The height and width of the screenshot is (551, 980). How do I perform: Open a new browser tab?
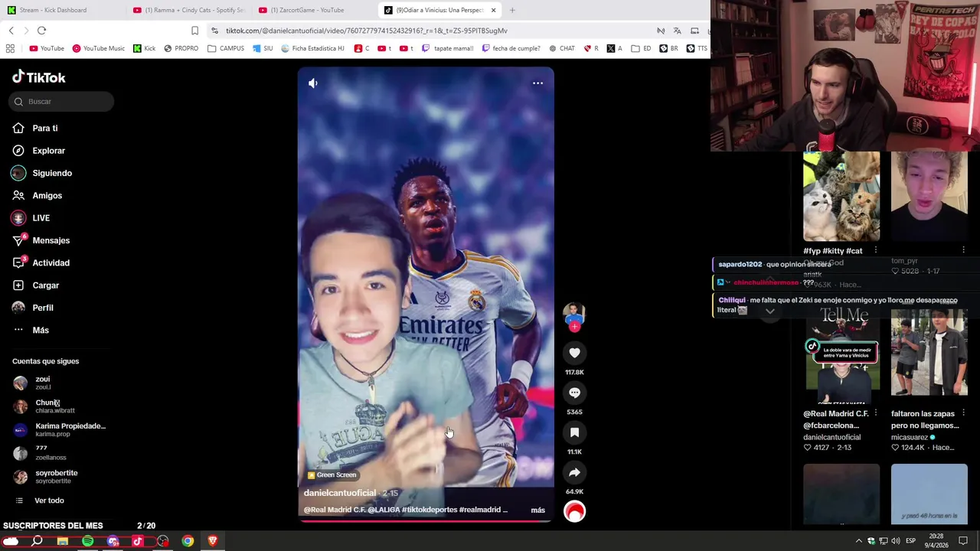pyautogui.click(x=512, y=10)
